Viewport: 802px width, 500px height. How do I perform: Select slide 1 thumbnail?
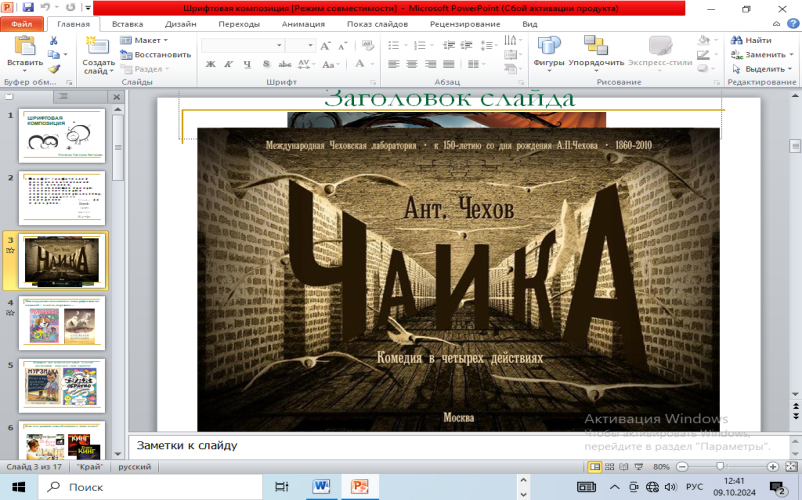click(62, 135)
